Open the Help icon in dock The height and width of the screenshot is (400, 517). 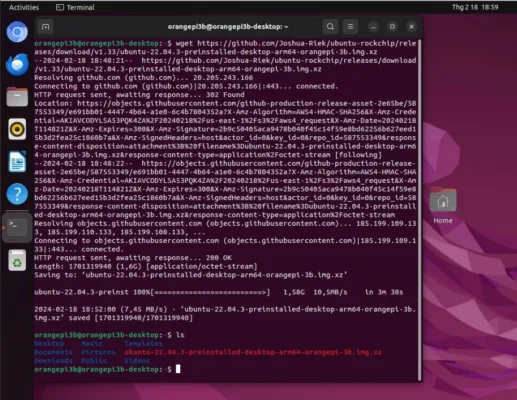[17, 194]
